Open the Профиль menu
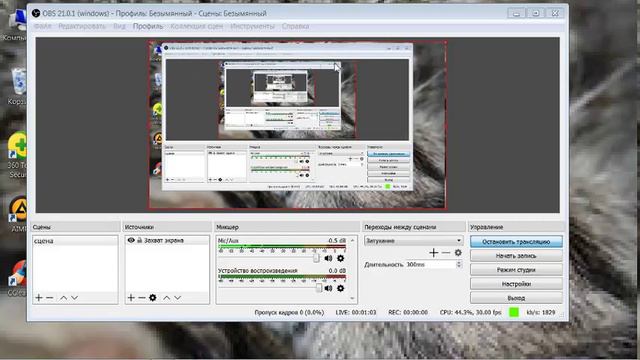The height and width of the screenshot is (360, 640). coord(148,26)
